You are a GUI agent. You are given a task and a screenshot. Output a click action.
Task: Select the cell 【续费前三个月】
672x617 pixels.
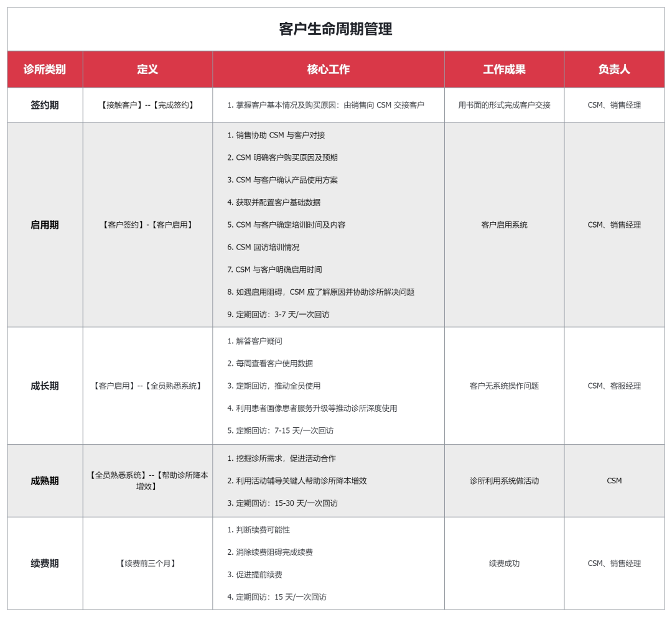click(x=147, y=564)
